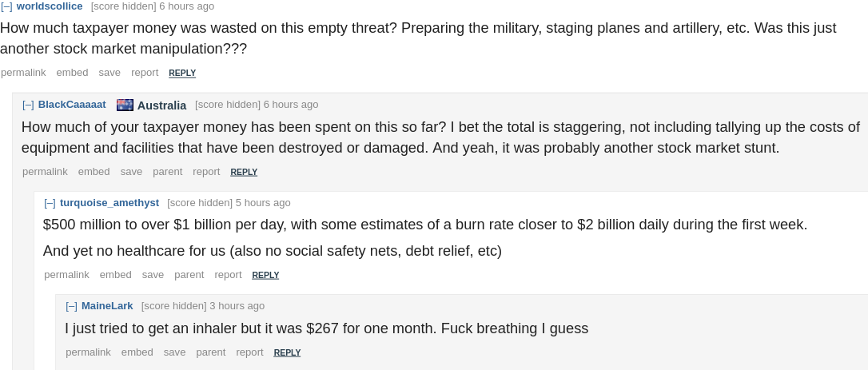Save BlackCaaaaat's comment

tap(131, 172)
